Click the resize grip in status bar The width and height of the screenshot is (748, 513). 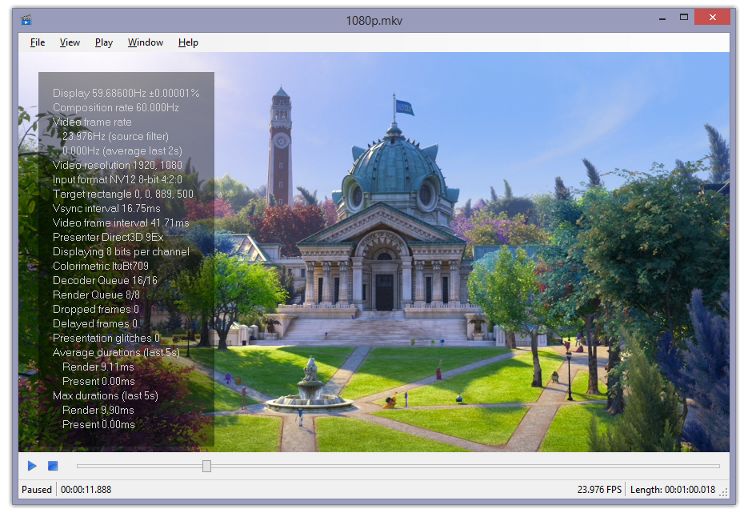724,492
